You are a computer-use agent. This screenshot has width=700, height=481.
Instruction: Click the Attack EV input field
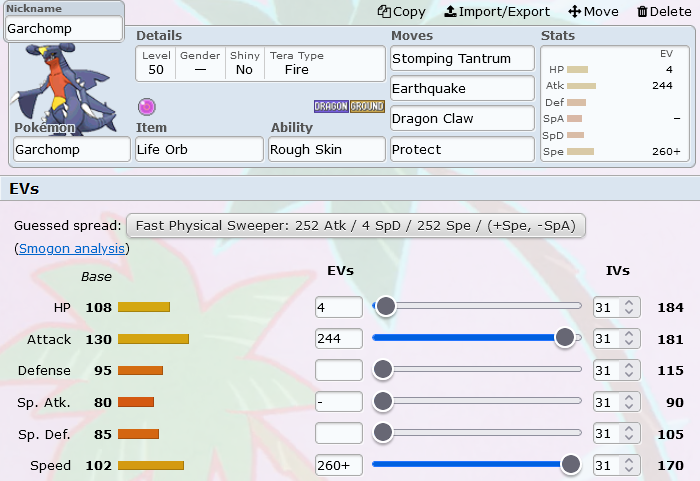coord(338,339)
